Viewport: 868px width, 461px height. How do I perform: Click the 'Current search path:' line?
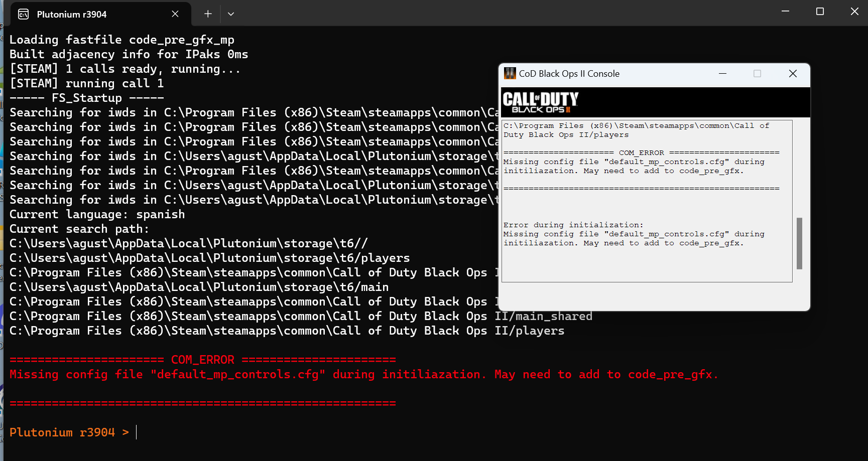[x=79, y=229]
